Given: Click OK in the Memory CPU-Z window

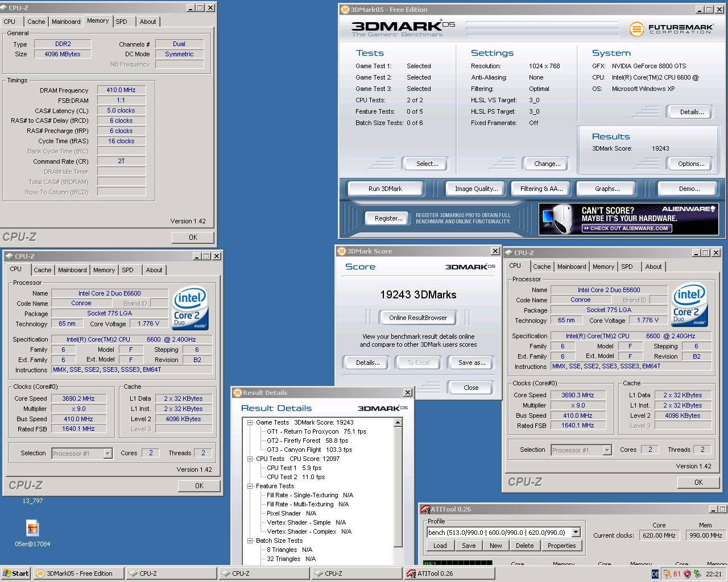Looking at the screenshot, I should 193,238.
